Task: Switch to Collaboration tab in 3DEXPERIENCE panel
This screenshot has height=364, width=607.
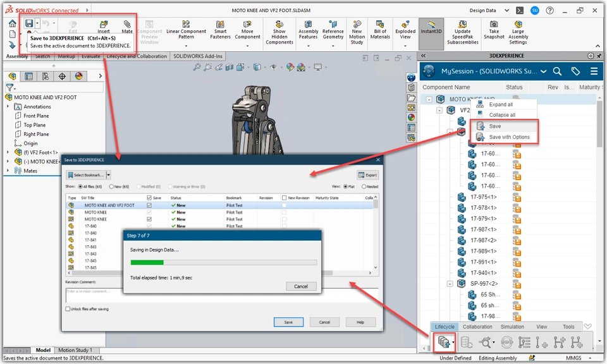Action: coord(477,327)
